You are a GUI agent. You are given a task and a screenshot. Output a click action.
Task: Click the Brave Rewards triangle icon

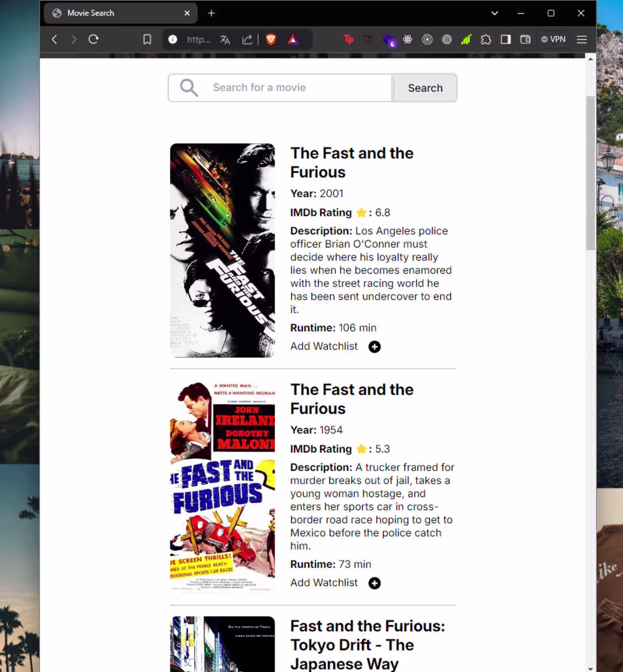(293, 39)
